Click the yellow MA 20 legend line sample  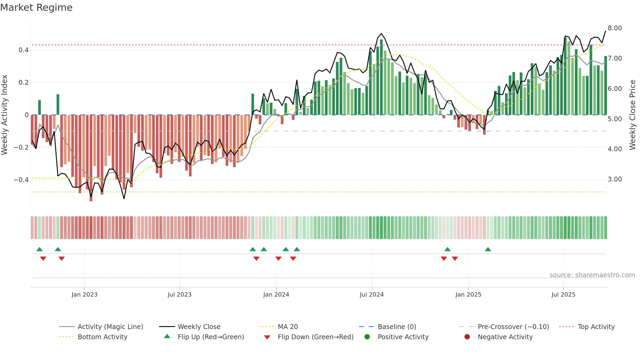[x=266, y=327]
